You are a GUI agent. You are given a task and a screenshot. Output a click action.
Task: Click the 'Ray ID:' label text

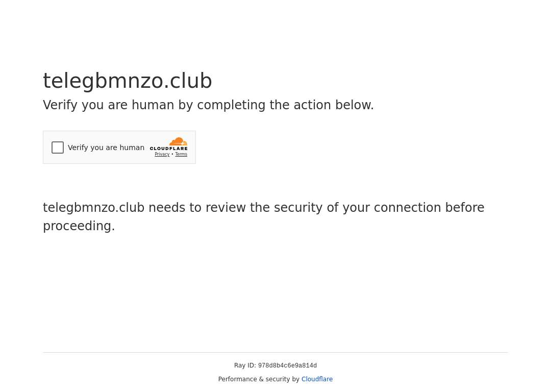click(245, 365)
